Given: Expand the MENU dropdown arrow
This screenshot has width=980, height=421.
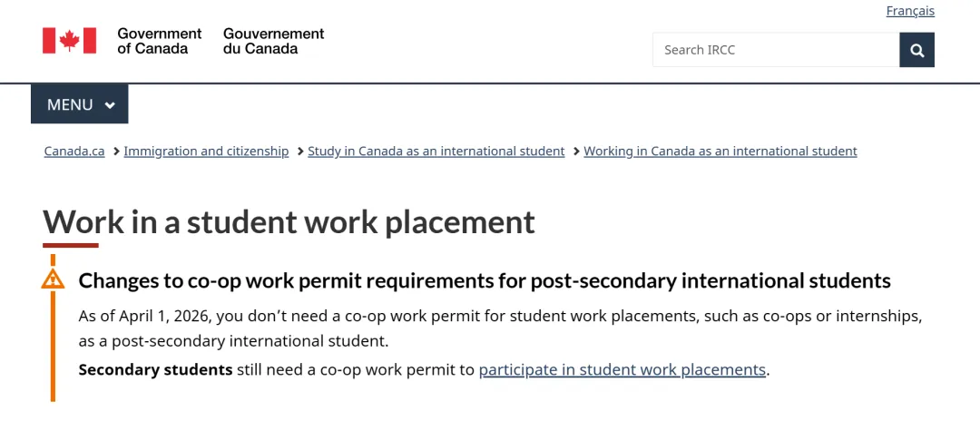Looking at the screenshot, I should point(110,105).
